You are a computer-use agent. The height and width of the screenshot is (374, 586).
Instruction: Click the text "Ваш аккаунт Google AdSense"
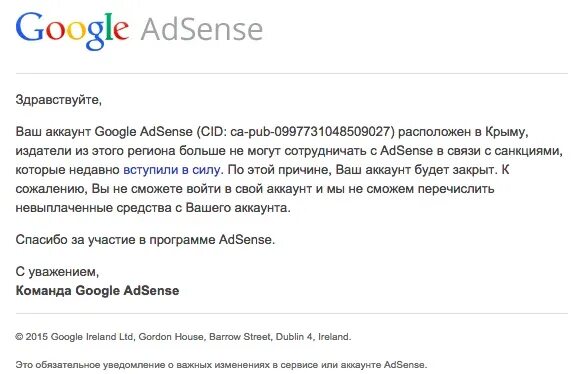[104, 132]
